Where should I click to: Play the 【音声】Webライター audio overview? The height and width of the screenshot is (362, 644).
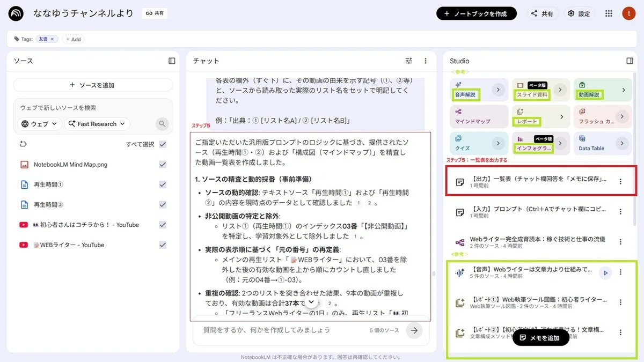[x=605, y=272]
